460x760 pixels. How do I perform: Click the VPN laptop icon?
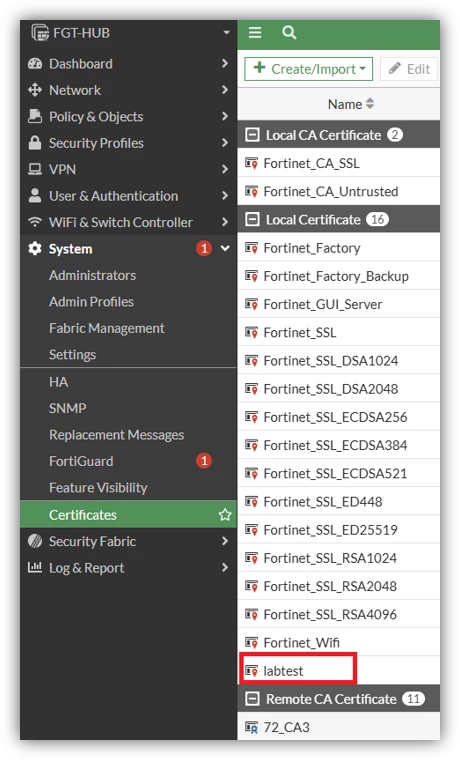tap(35, 169)
